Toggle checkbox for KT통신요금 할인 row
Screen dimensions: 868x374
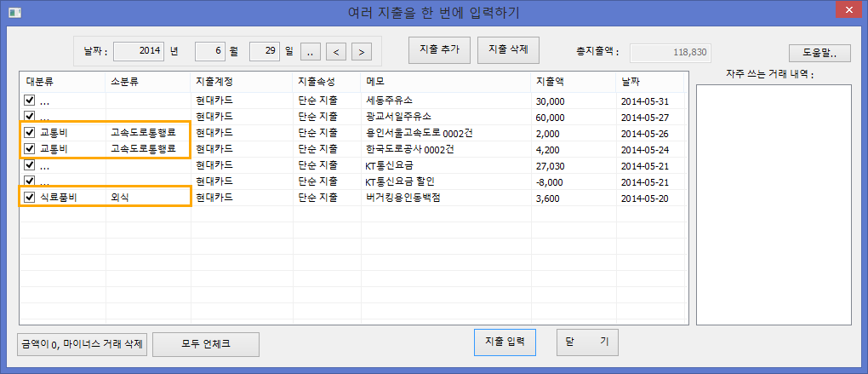(x=30, y=181)
